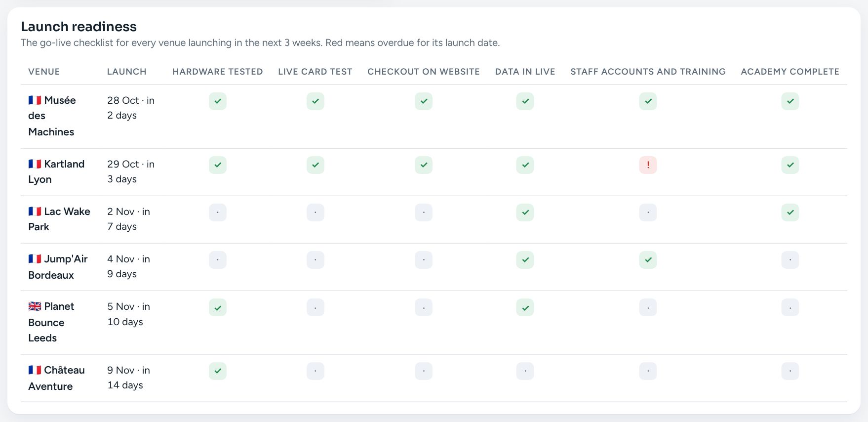Select Château Aventure pending live card test status
This screenshot has height=422, width=868.
click(316, 371)
